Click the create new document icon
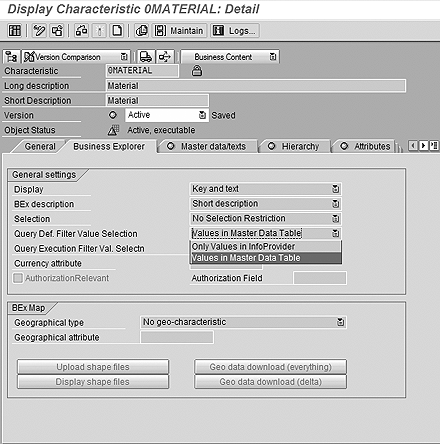The height and width of the screenshot is (444, 440). tap(117, 31)
